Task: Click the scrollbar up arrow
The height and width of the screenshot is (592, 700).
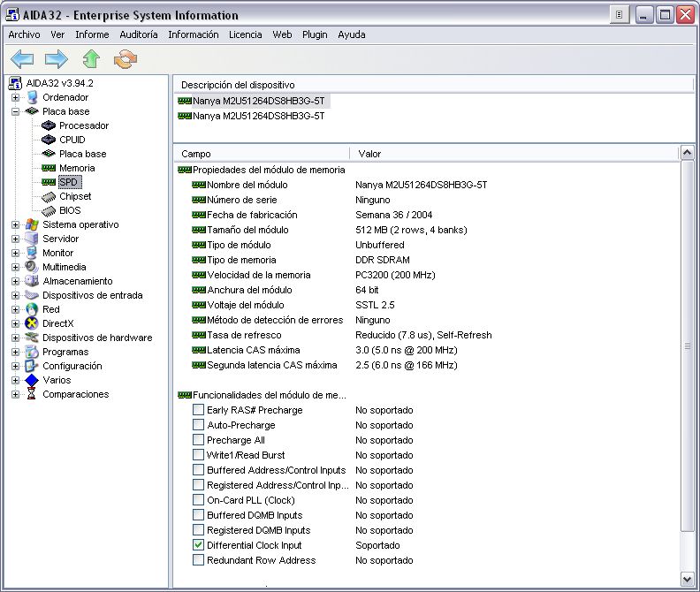Action: pos(688,153)
